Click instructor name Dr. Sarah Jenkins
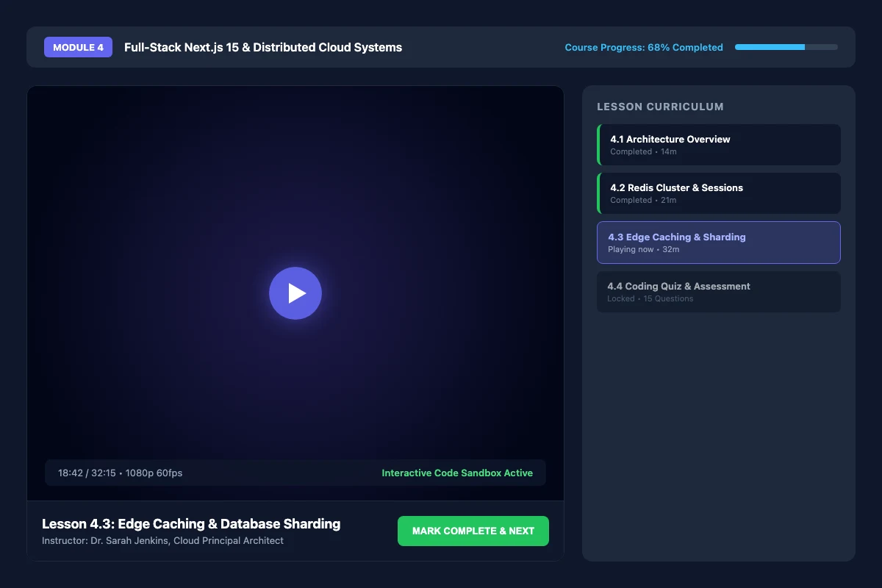This screenshot has height=588, width=882. click(x=129, y=540)
